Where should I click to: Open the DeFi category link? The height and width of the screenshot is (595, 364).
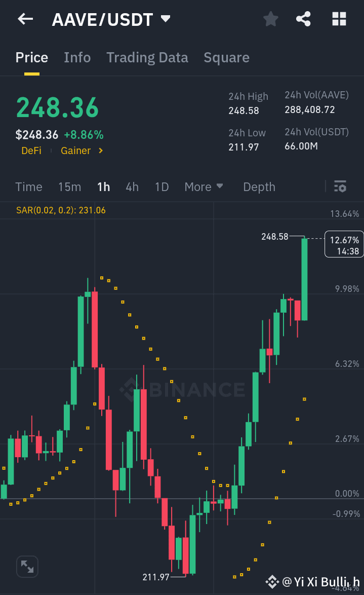click(x=31, y=150)
